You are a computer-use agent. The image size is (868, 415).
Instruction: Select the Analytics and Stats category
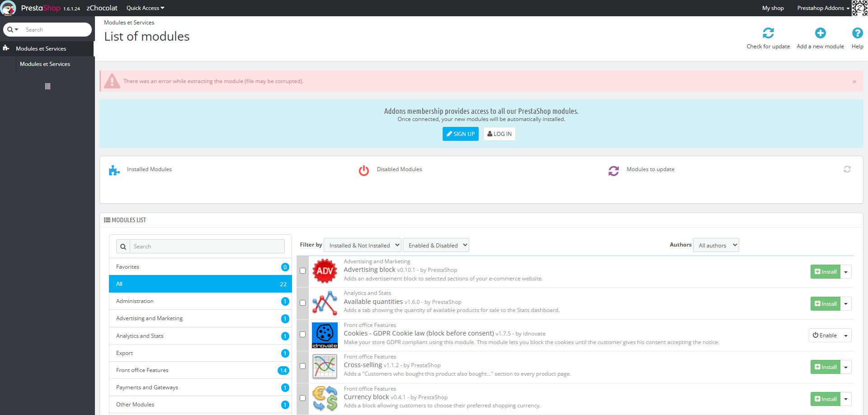pos(200,336)
